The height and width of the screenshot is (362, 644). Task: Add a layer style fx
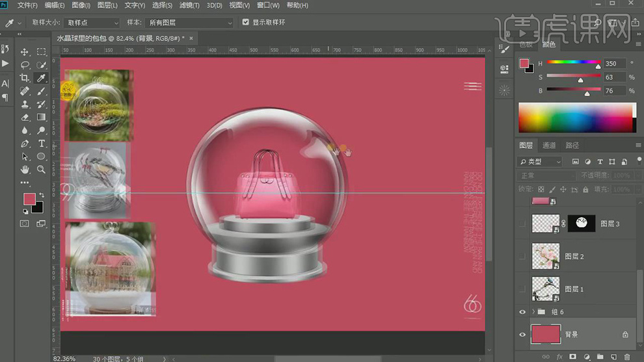559,357
